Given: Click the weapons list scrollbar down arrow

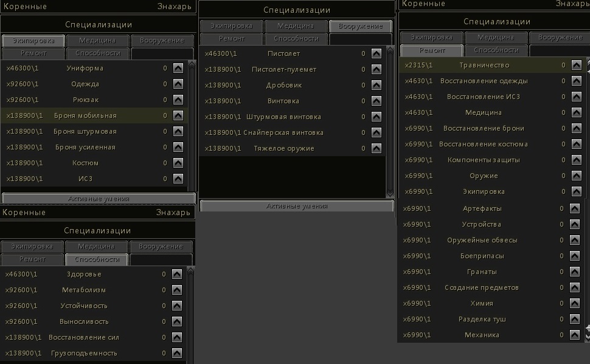Looking at the screenshot, I should 390,193.
